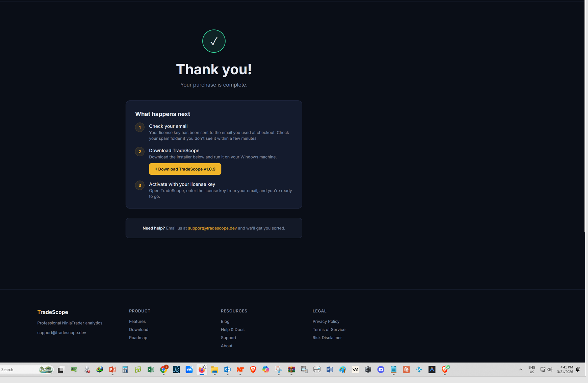Open the ENG US language selector
Image resolution: width=588 pixels, height=383 pixels.
[x=532, y=370]
